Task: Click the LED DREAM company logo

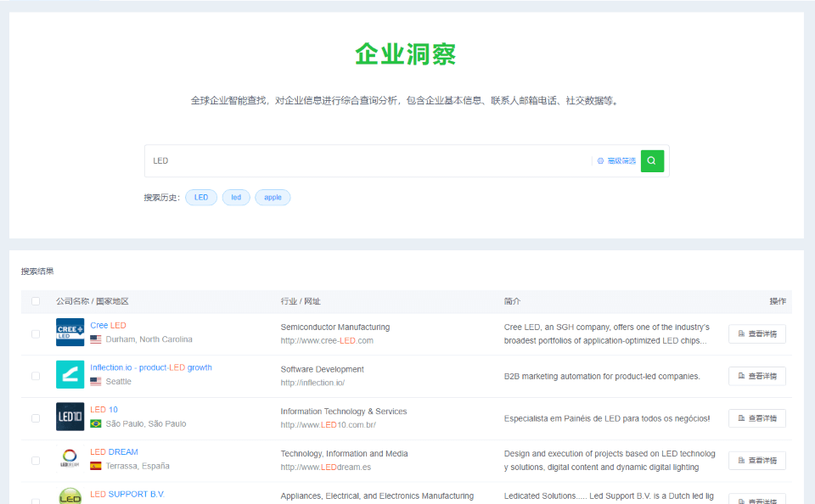Action: click(70, 459)
